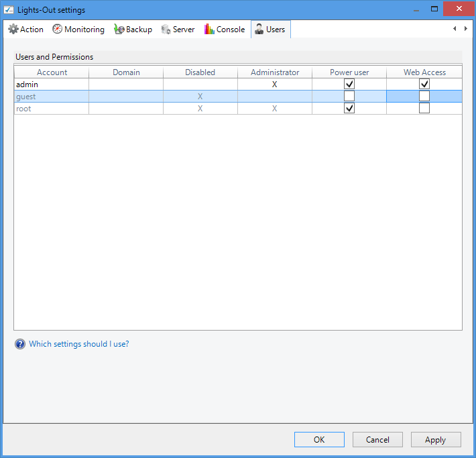Screen dimensions: 476x458
Task: Open the Action tab
Action: (x=25, y=29)
